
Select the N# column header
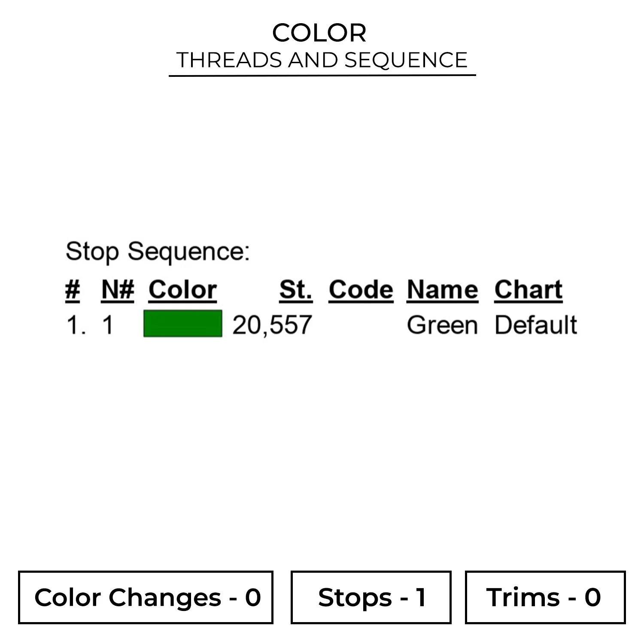coord(118,290)
